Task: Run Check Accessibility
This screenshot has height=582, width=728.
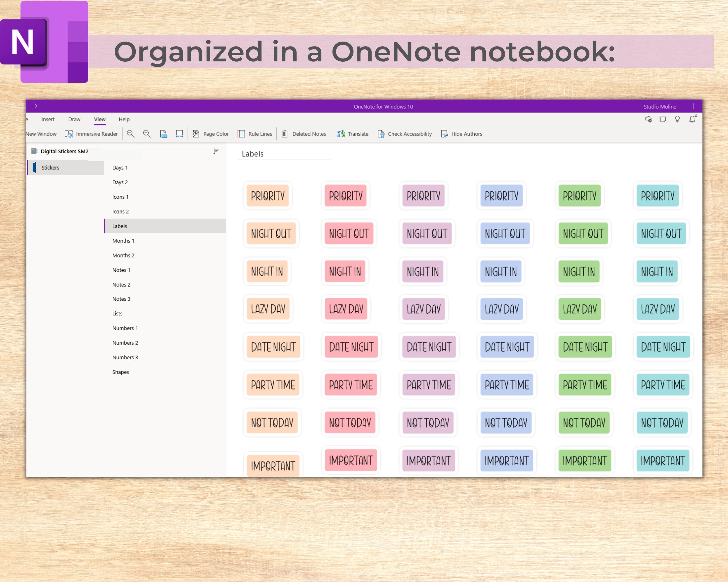Action: (404, 134)
